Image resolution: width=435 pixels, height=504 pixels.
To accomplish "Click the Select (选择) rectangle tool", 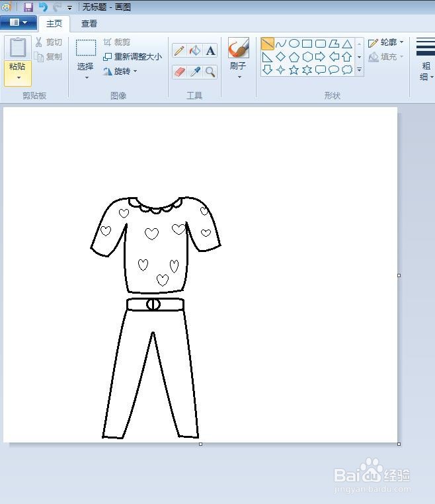I will [x=86, y=48].
